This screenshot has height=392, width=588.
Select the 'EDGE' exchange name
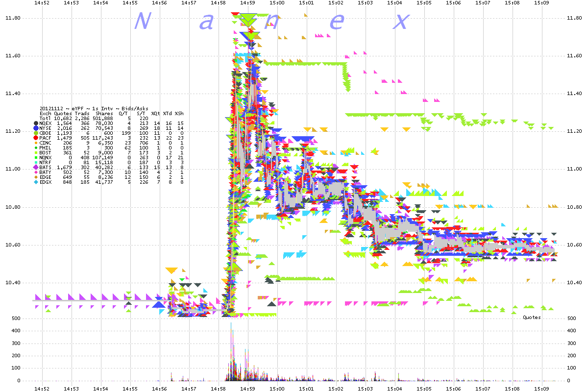(45, 177)
